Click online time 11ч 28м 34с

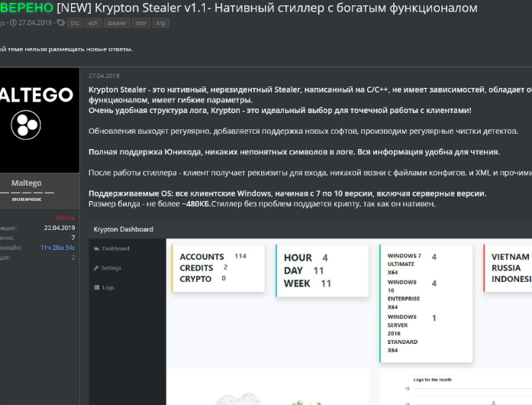[x=58, y=248]
